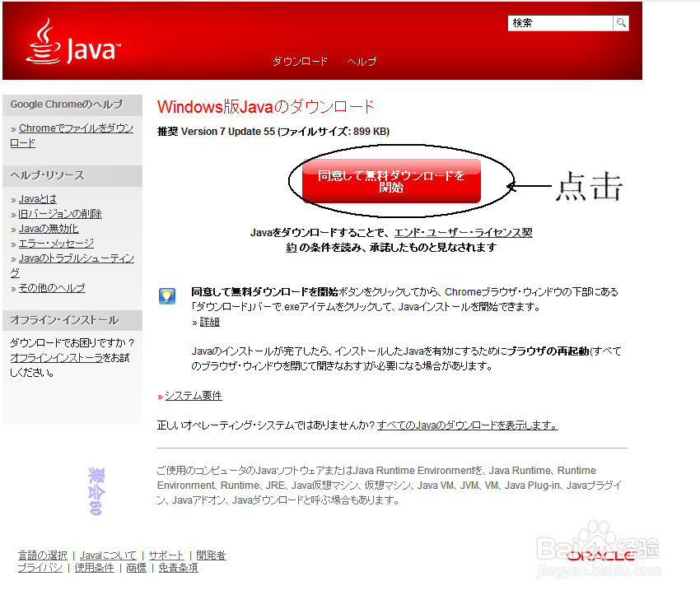
Task: Click Windows版Javaのダウンロード page heading
Action: 266,107
